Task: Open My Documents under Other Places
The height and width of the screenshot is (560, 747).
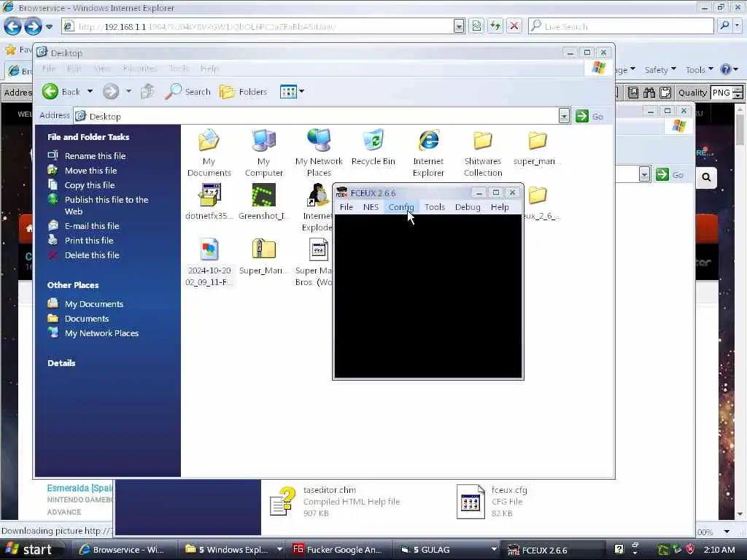Action: pos(94,304)
